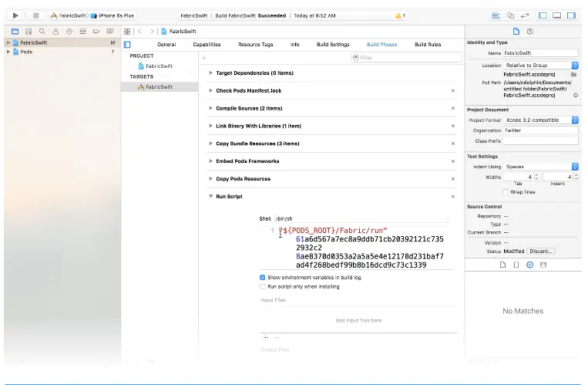
Task: Select the FabricSwift target
Action: (160, 86)
